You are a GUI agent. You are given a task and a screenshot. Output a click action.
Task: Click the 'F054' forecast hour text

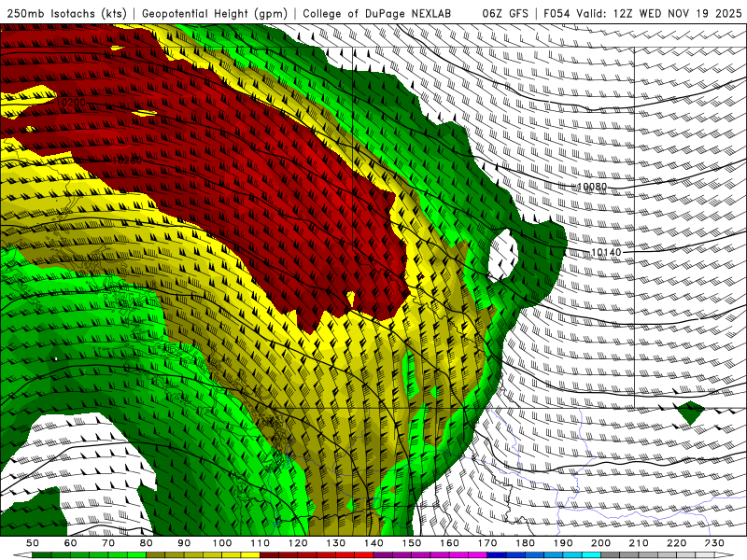click(x=557, y=13)
